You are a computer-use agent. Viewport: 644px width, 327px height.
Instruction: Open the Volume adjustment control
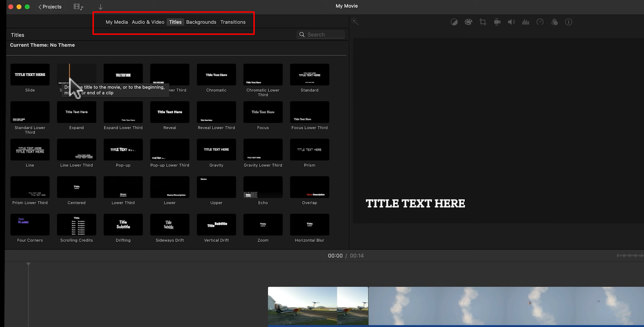(x=511, y=22)
